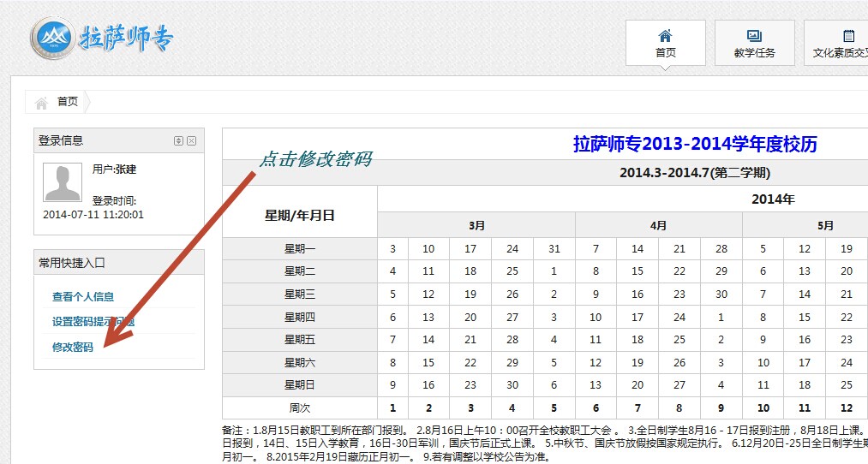Click the 3月 month column header

476,226
